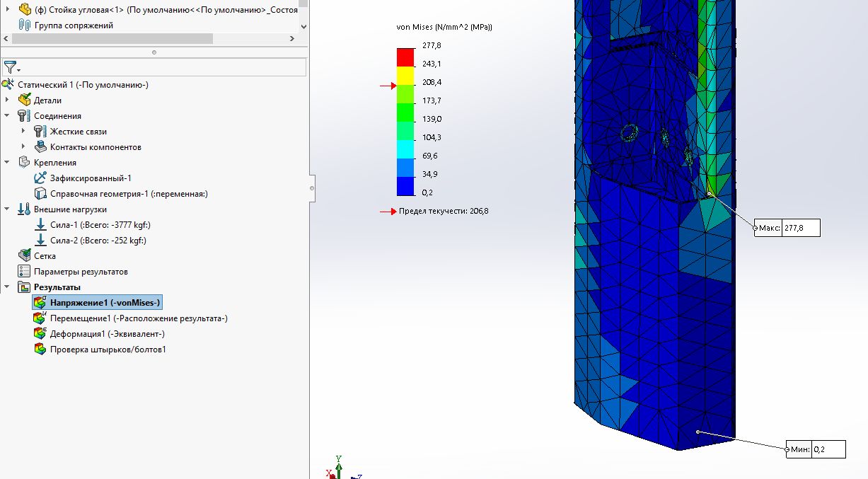Click the Параметры результатов icon
Viewport: 868px width, 479px height.
[x=25, y=272]
